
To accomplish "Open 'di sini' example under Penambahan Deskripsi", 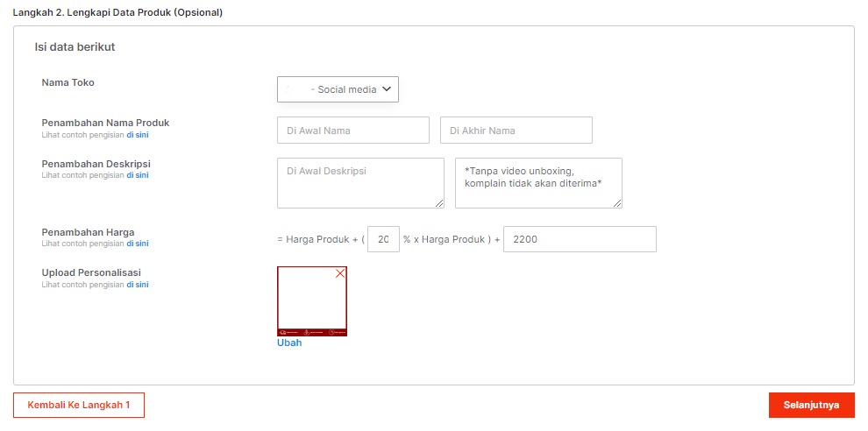I will (137, 175).
